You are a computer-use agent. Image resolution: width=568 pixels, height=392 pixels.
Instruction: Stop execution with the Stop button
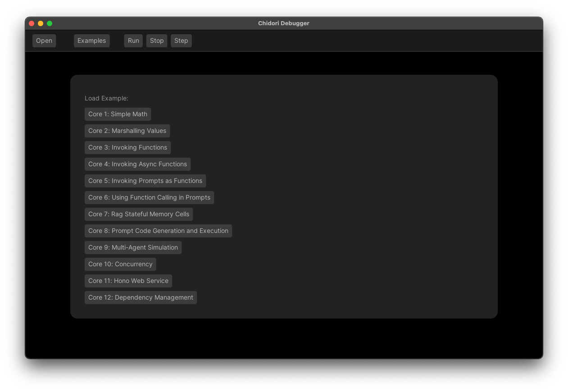pyautogui.click(x=157, y=41)
